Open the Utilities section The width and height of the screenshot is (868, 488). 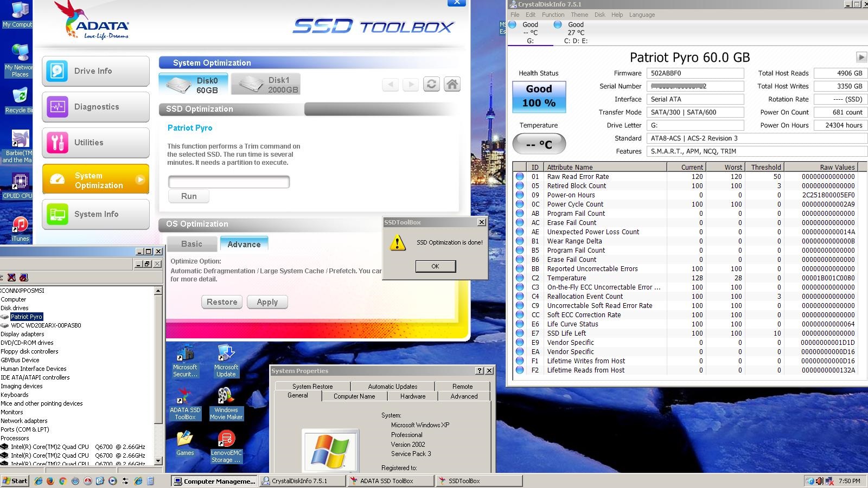click(95, 143)
